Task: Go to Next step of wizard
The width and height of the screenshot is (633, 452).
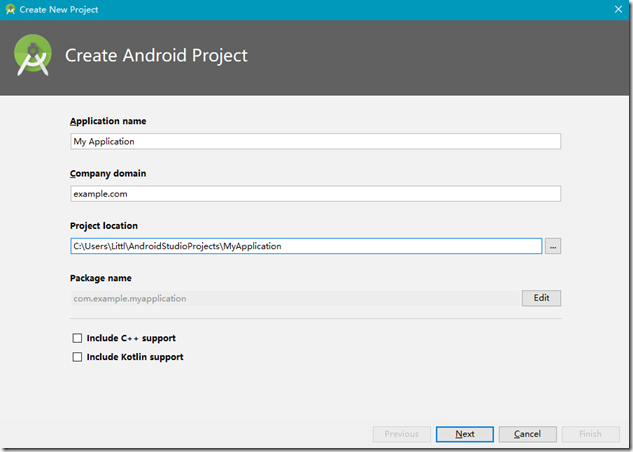Action: tap(465, 434)
